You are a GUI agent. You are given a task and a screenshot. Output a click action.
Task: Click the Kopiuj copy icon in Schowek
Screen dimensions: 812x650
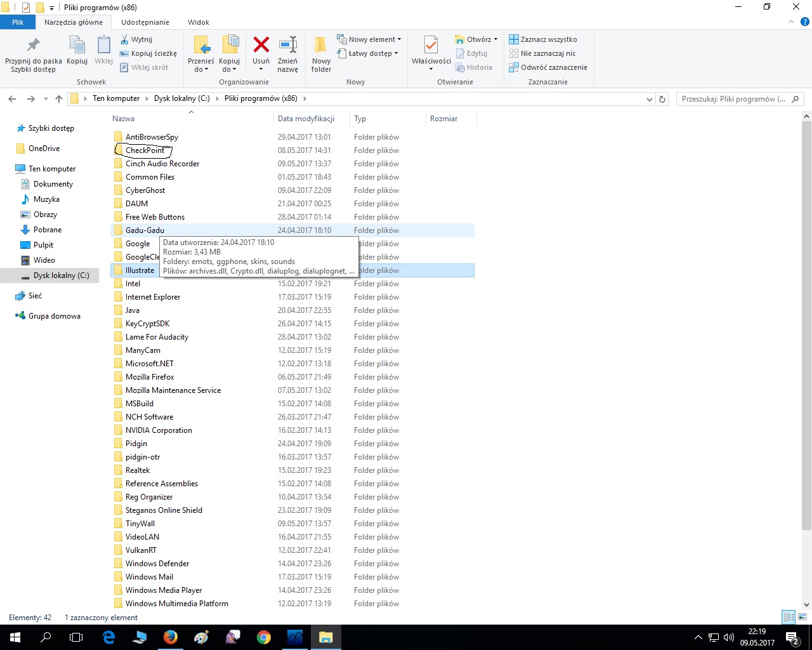click(77, 46)
